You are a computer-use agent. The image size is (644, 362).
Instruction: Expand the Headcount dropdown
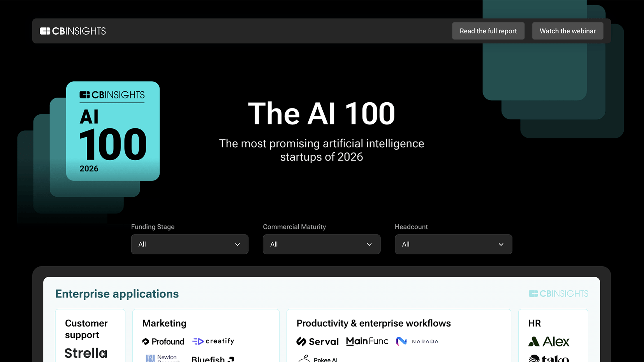[454, 244]
